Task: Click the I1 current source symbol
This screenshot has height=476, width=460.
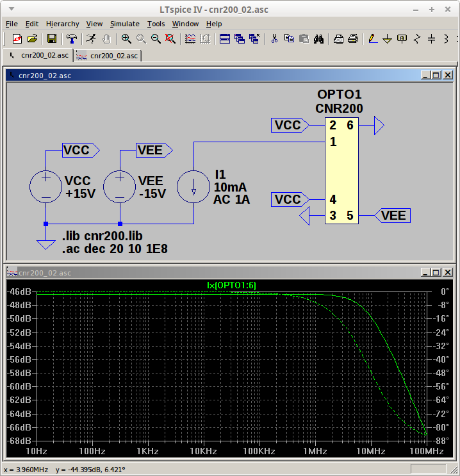Action: [193, 186]
